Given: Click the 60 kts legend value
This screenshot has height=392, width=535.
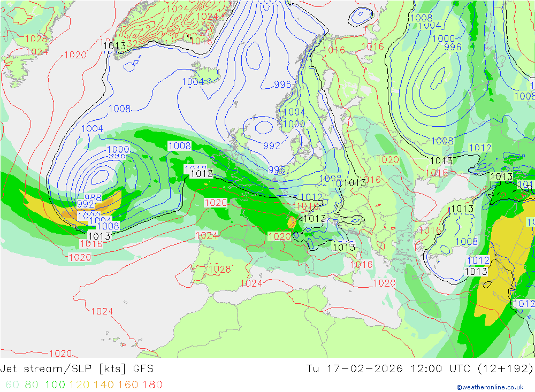Looking at the screenshot, I should (12, 385).
